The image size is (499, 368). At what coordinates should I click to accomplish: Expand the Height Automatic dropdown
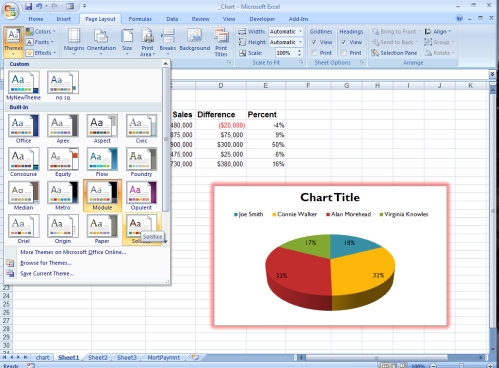300,42
